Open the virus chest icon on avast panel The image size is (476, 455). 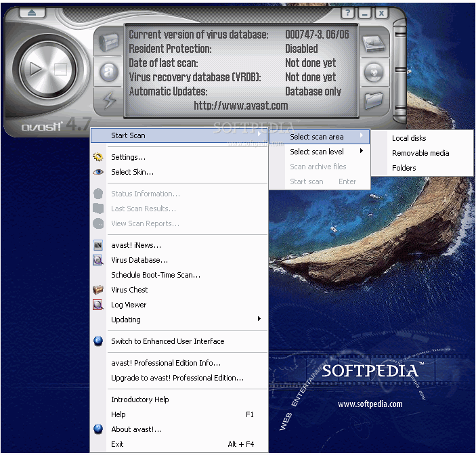pos(109,42)
